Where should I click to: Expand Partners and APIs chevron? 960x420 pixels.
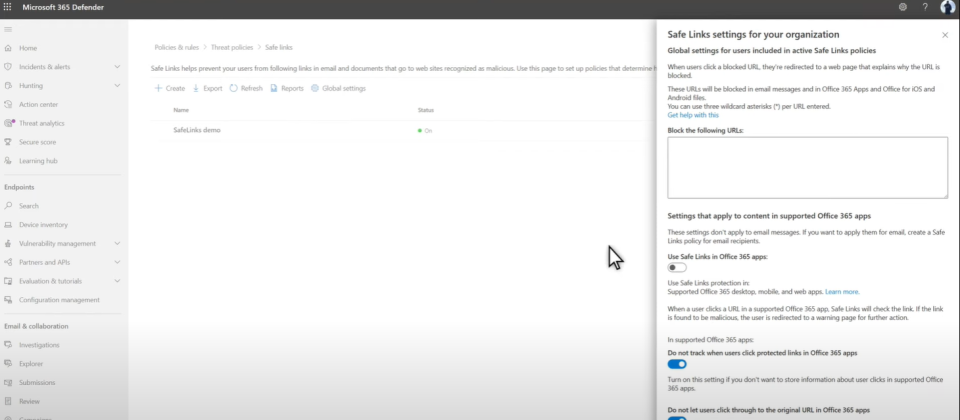click(117, 262)
